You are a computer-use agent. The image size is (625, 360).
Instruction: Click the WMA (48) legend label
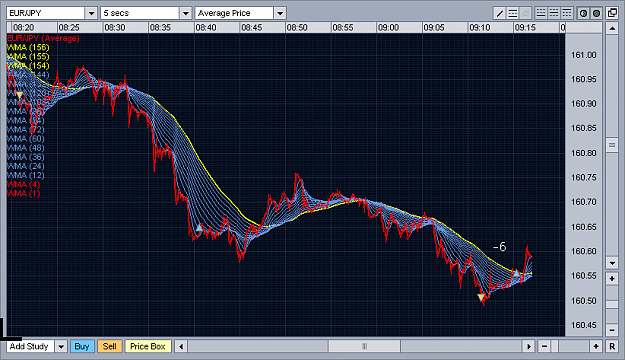click(x=26, y=148)
